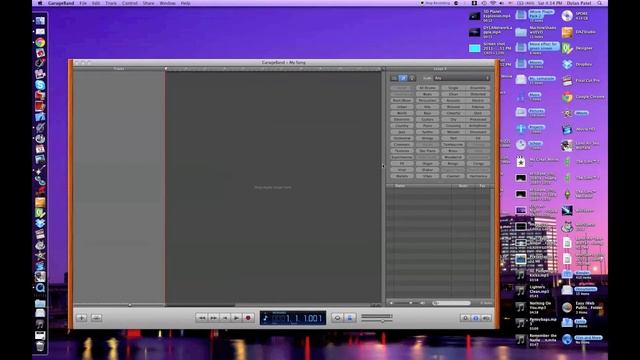640x360 pixels.
Task: Select the Electronic genre button
Action: [x=402, y=119]
